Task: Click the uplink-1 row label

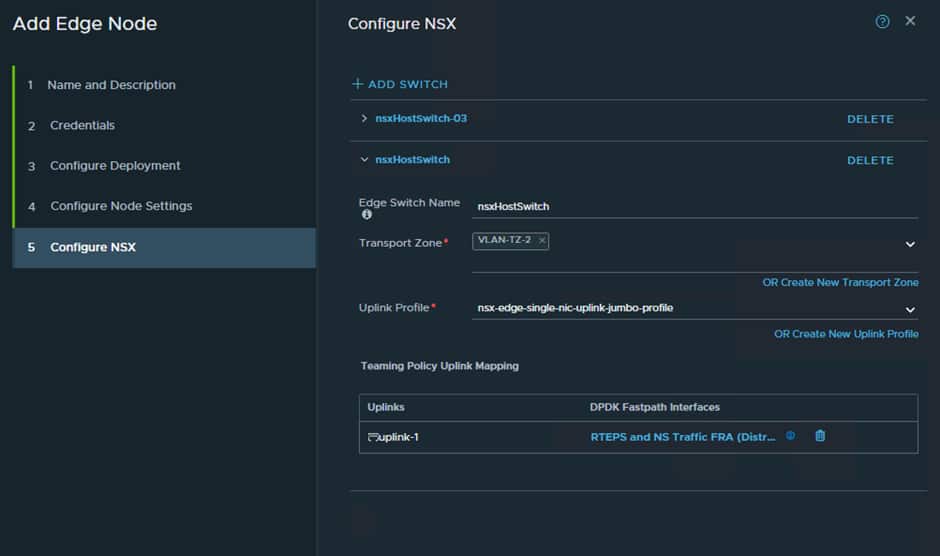Action: click(398, 437)
